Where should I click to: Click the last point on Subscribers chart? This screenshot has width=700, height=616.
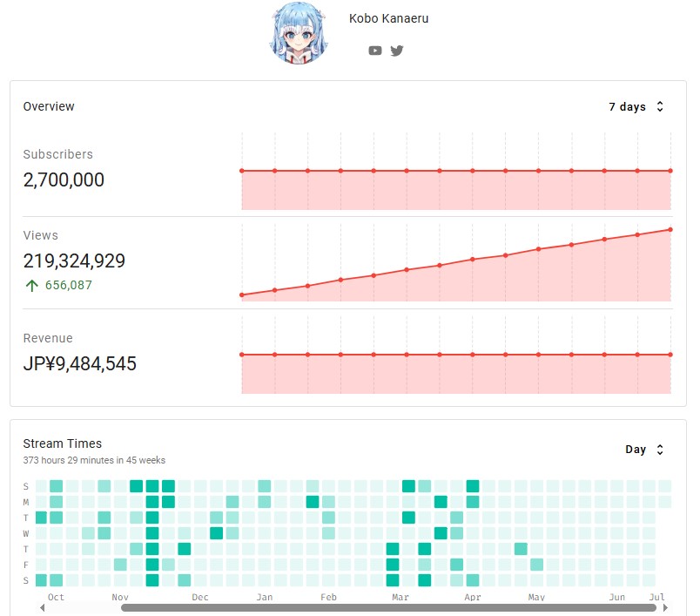click(x=670, y=171)
